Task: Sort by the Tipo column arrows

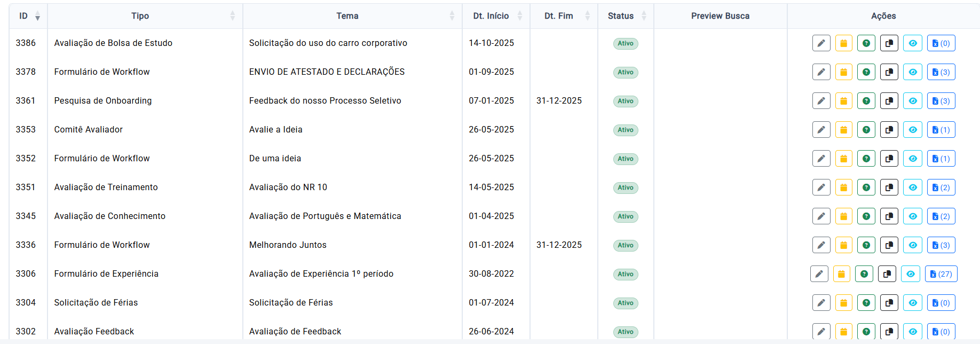Action: 232,16
